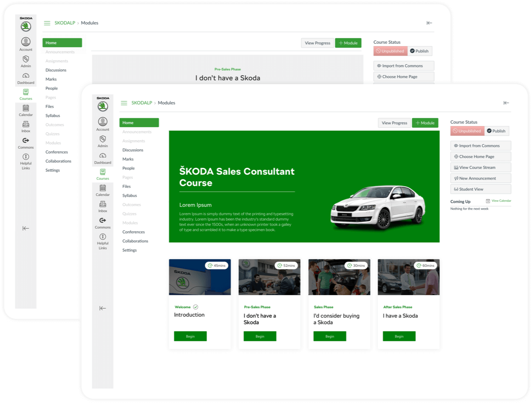
Task: Click New Announcement button
Action: click(x=481, y=178)
